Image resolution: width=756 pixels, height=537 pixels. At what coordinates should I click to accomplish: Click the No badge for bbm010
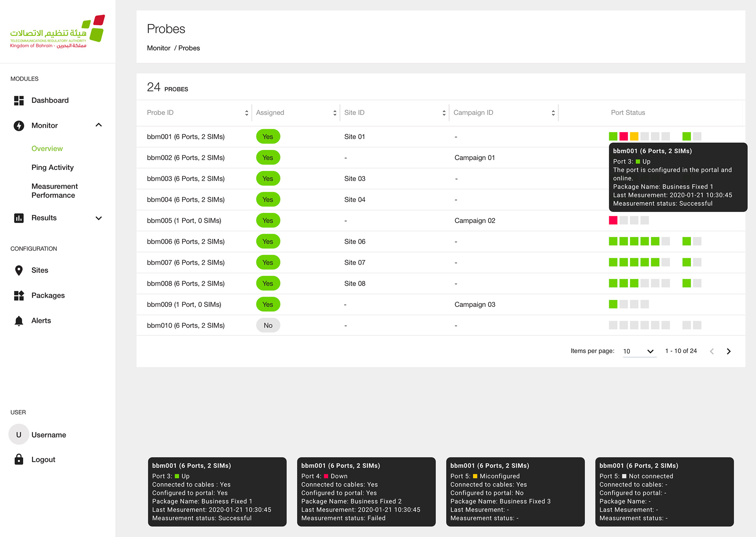coord(268,325)
